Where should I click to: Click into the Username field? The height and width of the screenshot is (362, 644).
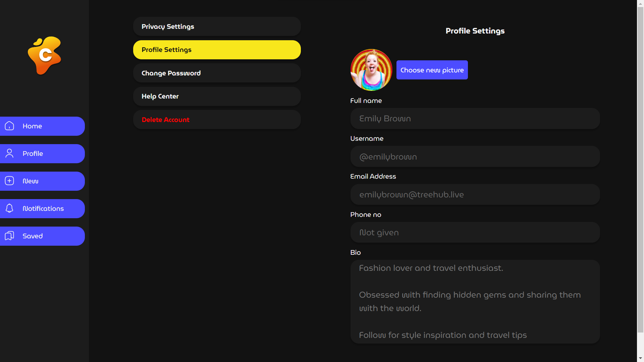coord(475,157)
